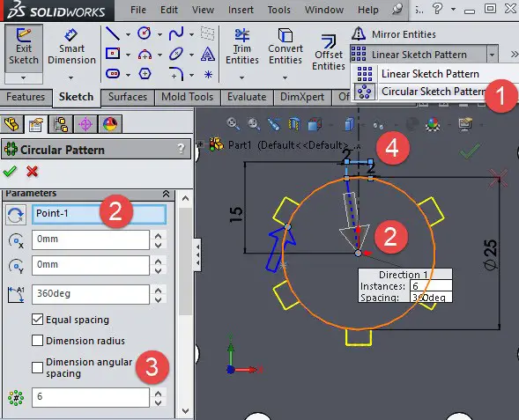Confirm Circular Pattern with green checkmark
The height and width of the screenshot is (420, 519).
tap(10, 172)
